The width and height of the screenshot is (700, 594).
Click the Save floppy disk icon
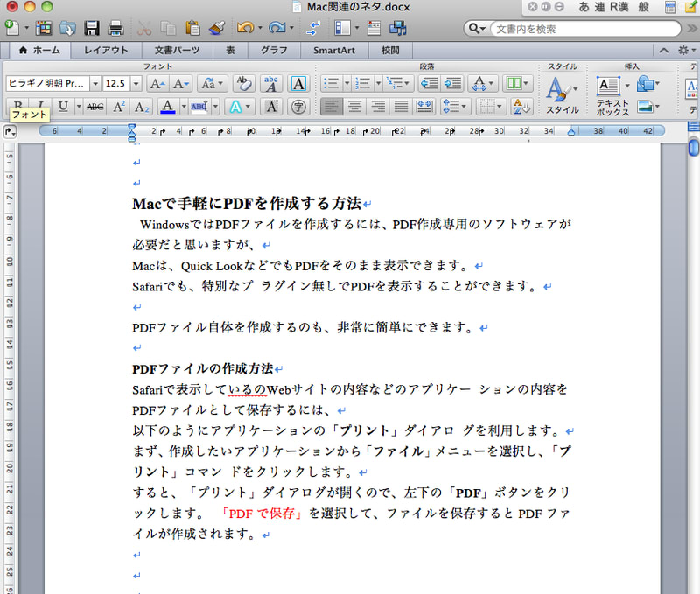point(90,28)
